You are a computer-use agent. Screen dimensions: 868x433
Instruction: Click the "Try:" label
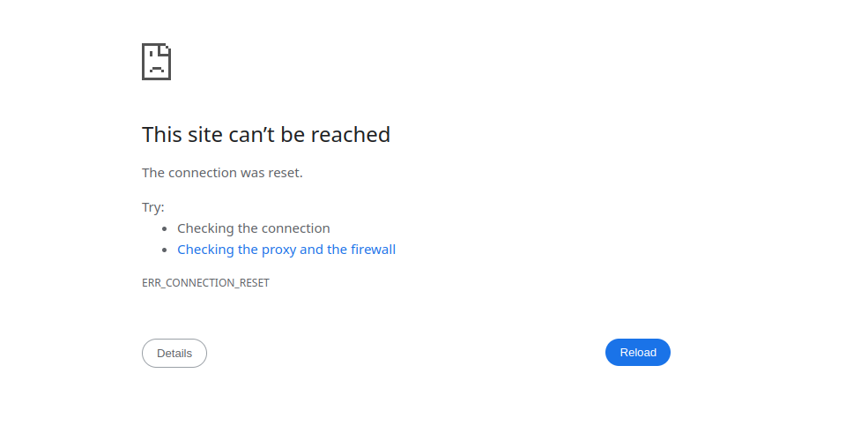(x=153, y=207)
